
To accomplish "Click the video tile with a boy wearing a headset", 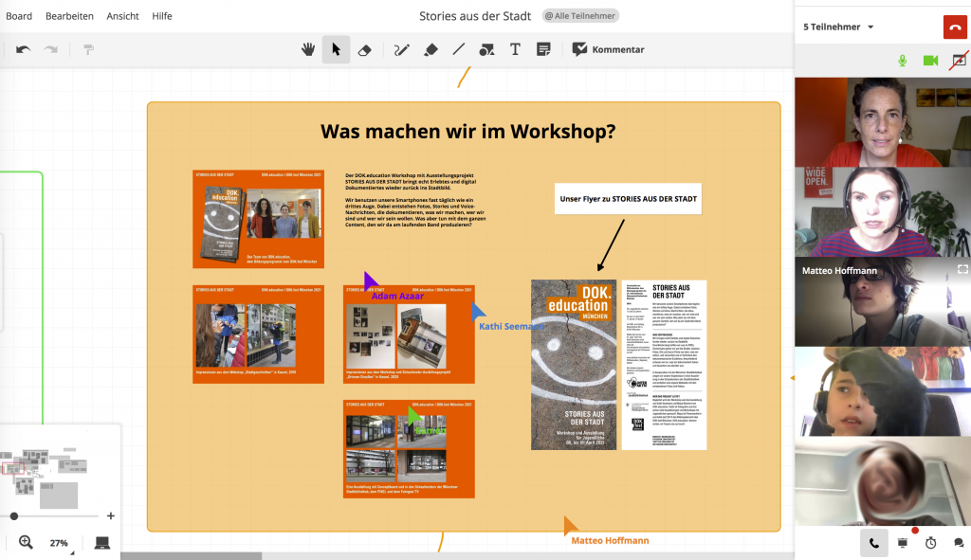I will pyautogui.click(x=883, y=391).
